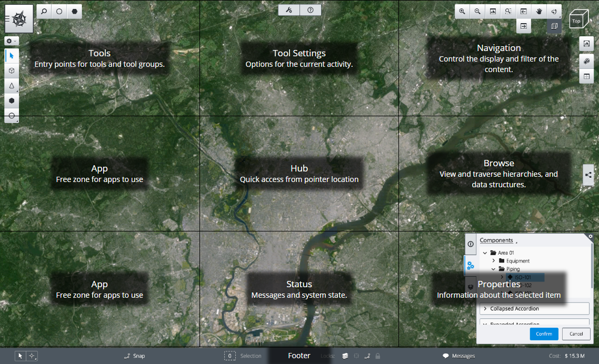
Task: Click the Cancel button
Action: coord(576,334)
